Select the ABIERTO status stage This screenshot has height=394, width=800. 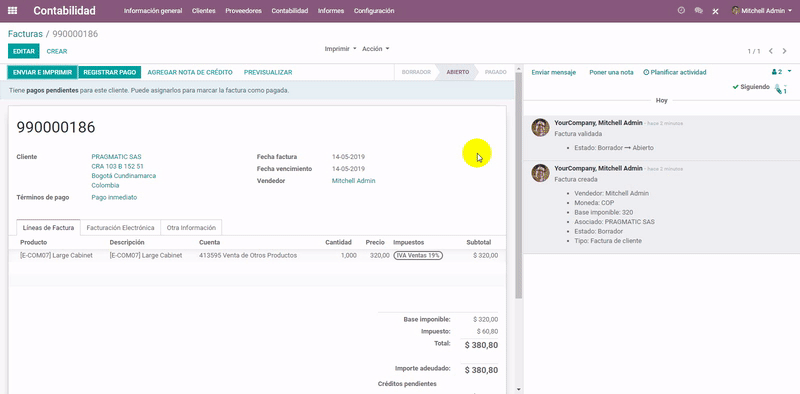(458, 72)
